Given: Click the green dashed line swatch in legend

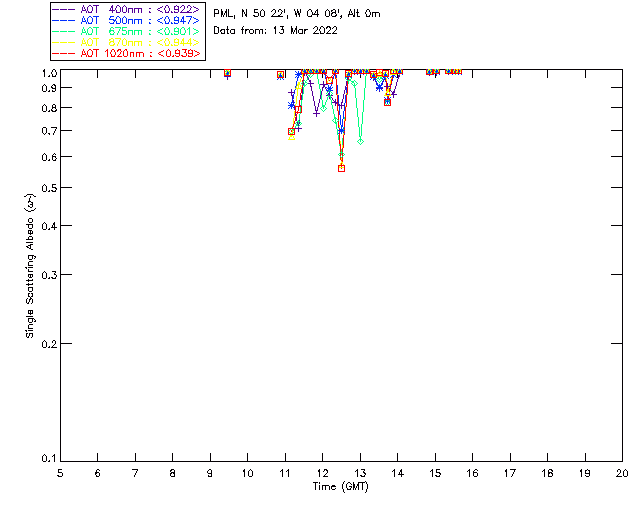Looking at the screenshot, I should [x=64, y=31].
